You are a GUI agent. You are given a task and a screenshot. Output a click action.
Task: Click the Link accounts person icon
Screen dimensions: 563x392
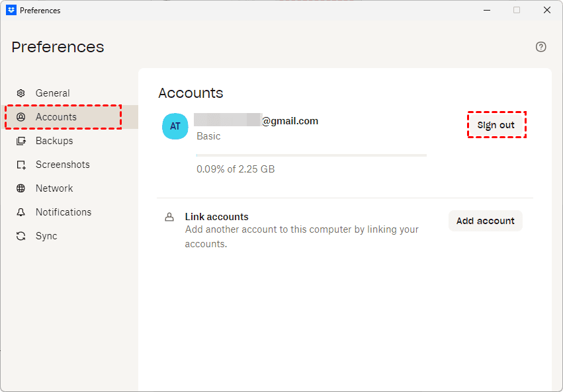[169, 217]
